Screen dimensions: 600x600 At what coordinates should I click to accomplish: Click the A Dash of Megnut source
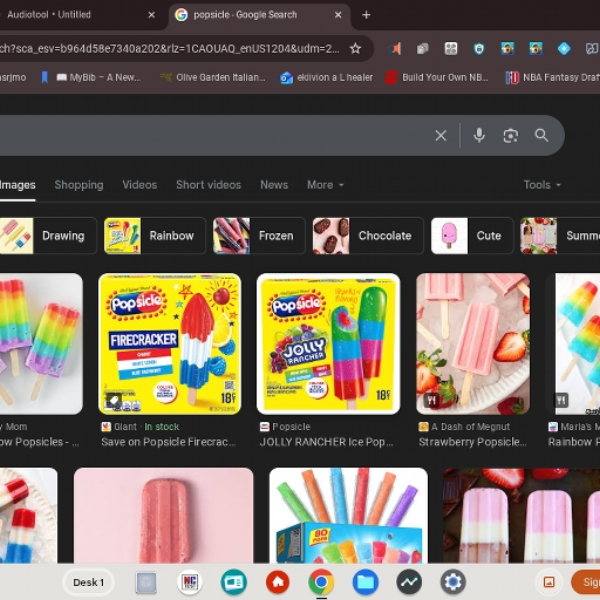coord(470,427)
